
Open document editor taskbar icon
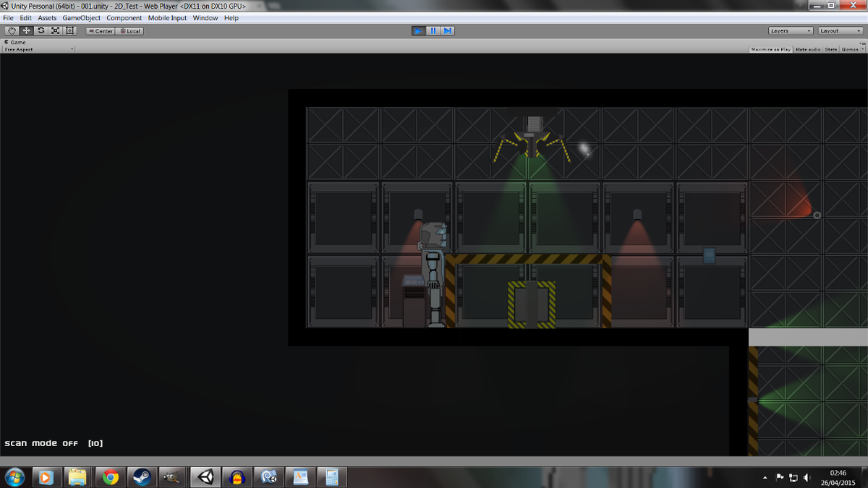click(301, 477)
